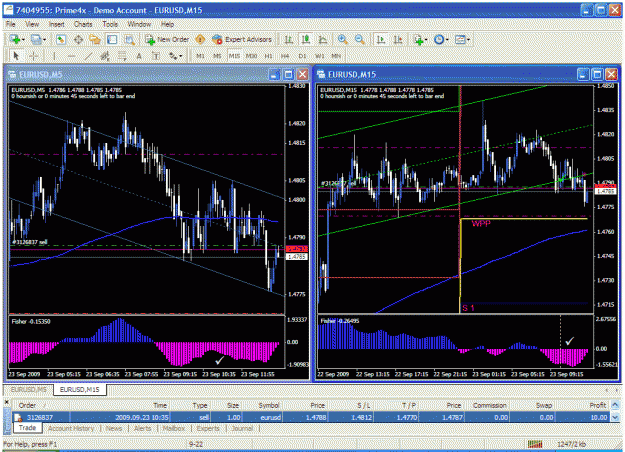Click the Zoom In magnifier icon

tap(342, 39)
